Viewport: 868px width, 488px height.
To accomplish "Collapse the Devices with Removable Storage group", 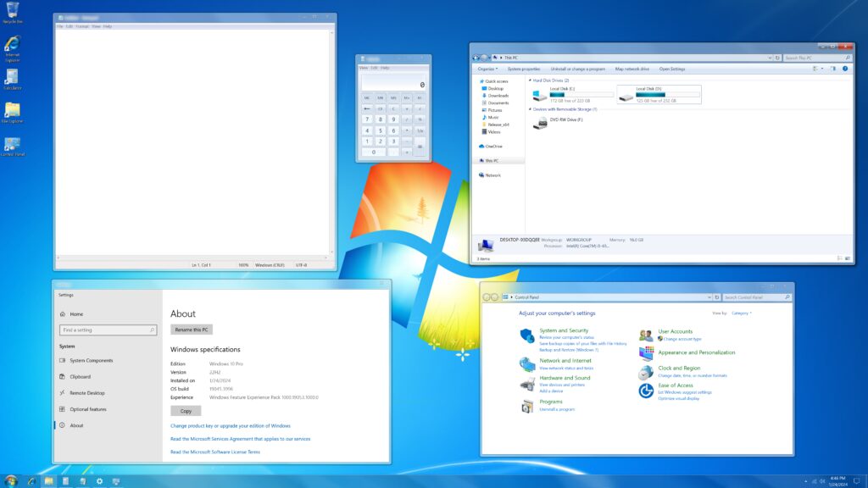I will (530, 109).
